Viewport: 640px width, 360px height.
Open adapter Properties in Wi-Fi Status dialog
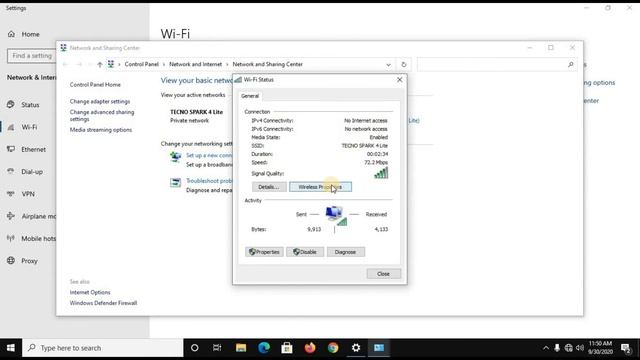pyautogui.click(x=264, y=252)
